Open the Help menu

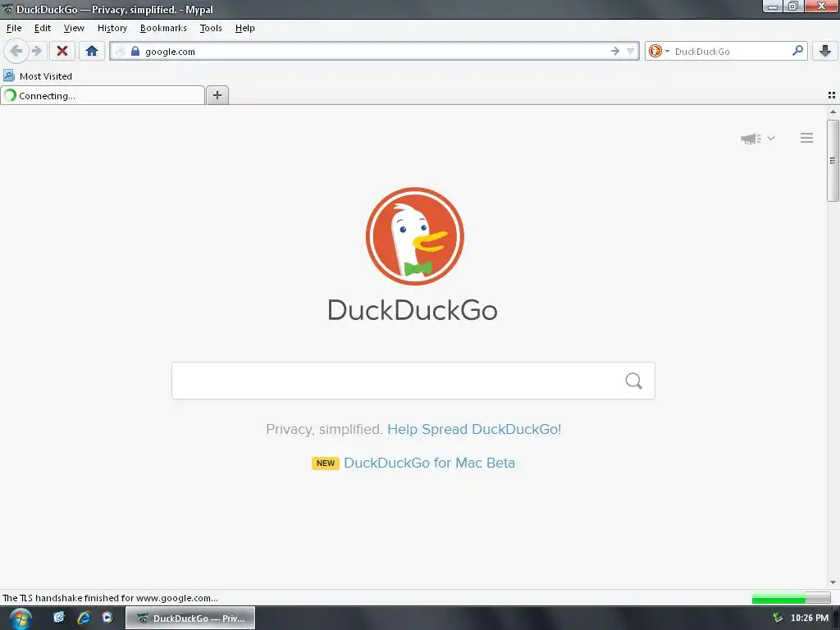[x=244, y=29]
